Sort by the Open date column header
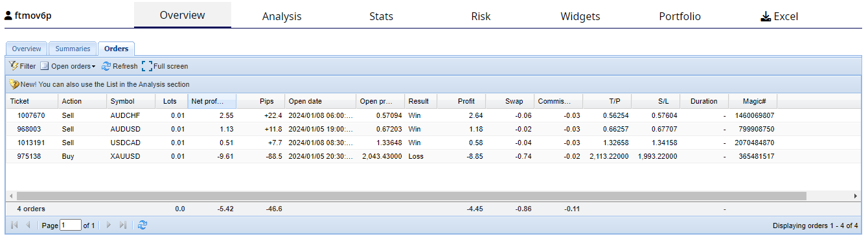Screen dimensions: 868x243 pyautogui.click(x=321, y=101)
